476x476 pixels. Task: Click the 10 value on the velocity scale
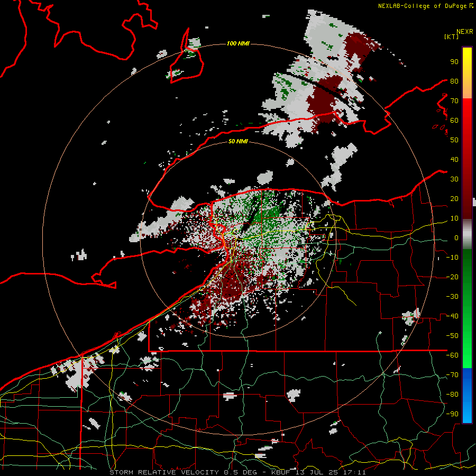[x=454, y=218]
